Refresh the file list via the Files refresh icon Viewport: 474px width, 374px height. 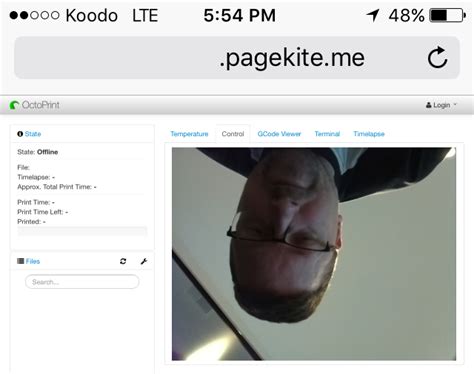click(123, 261)
